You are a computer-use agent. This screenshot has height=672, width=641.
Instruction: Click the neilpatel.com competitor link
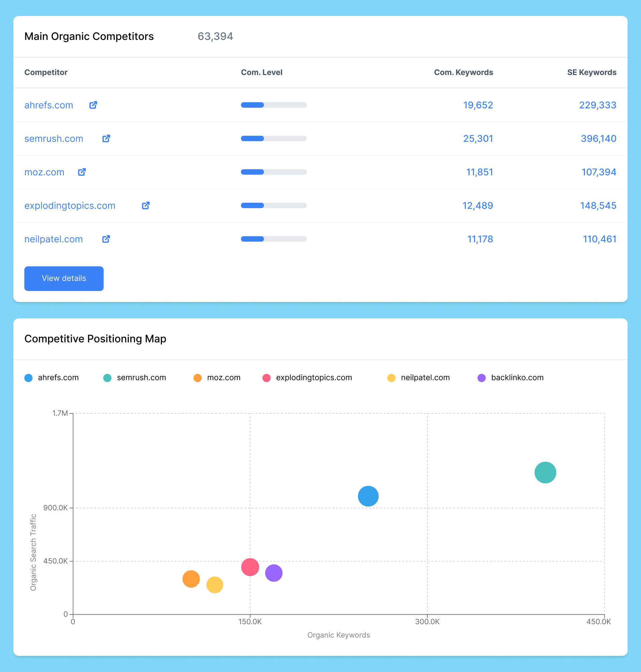53,239
